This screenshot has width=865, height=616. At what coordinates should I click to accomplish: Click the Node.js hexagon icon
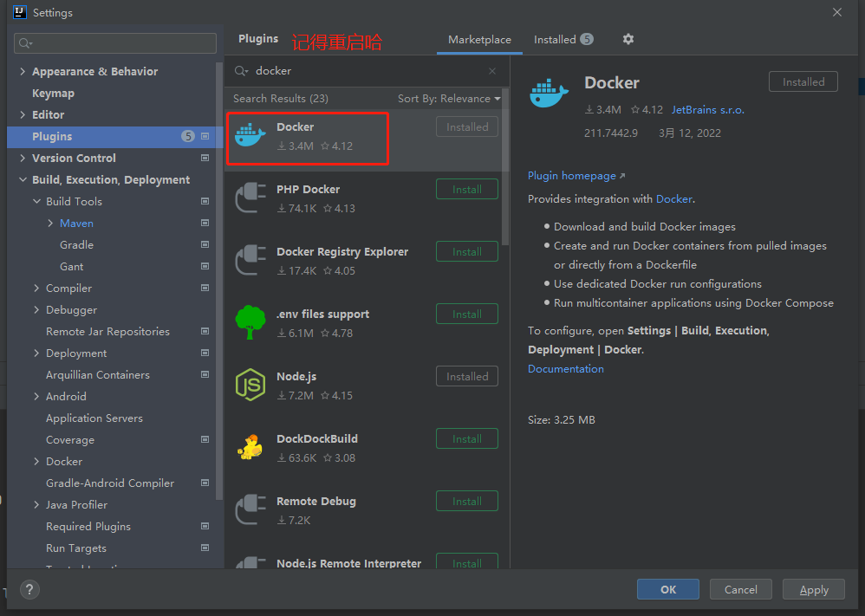coord(250,385)
